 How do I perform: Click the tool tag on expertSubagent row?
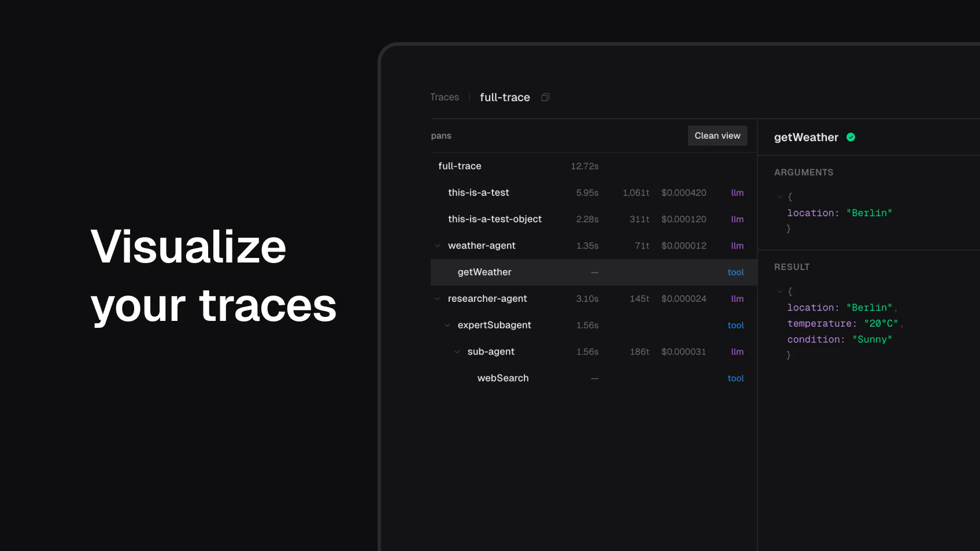tap(735, 326)
